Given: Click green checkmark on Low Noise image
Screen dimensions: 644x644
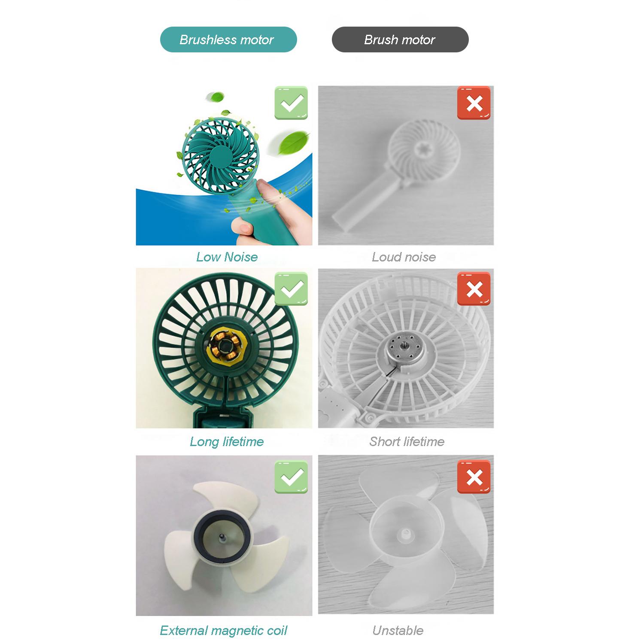Looking at the screenshot, I should 291,103.
